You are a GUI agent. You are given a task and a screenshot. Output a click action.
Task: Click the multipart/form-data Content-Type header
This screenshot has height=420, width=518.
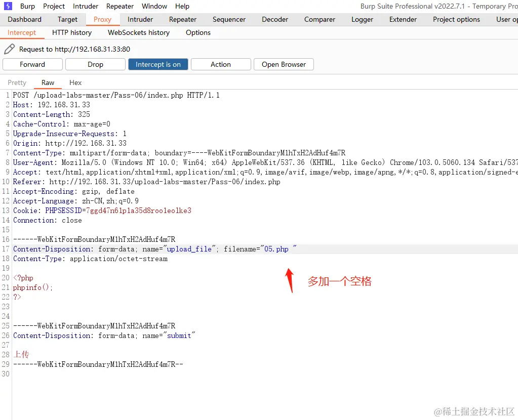click(x=179, y=152)
